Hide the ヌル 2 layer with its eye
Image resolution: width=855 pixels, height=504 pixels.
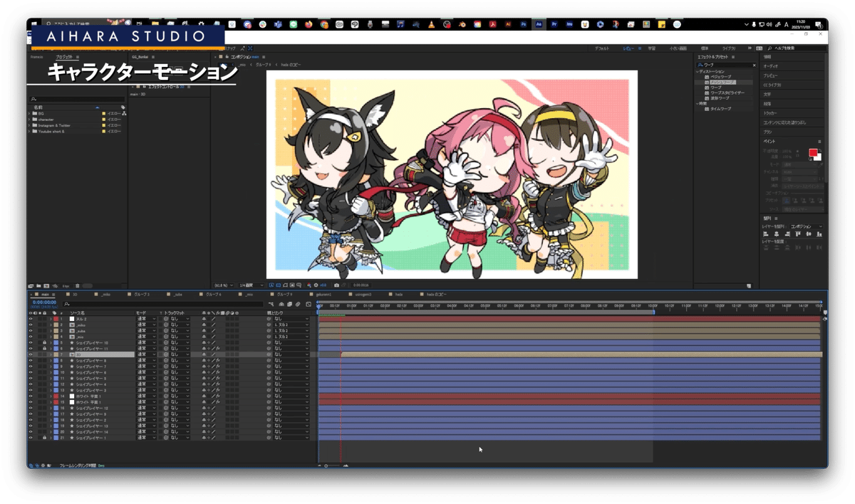(31, 319)
